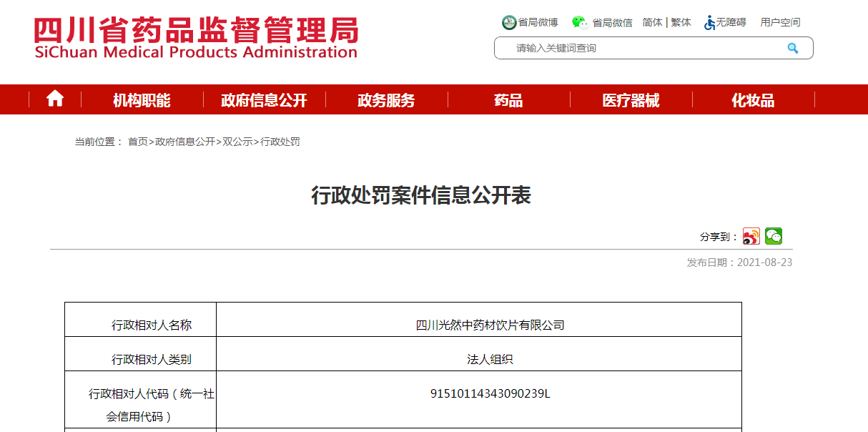Switch to 简体 simplified Chinese
Viewport: 868px width, 432px height.
[652, 22]
